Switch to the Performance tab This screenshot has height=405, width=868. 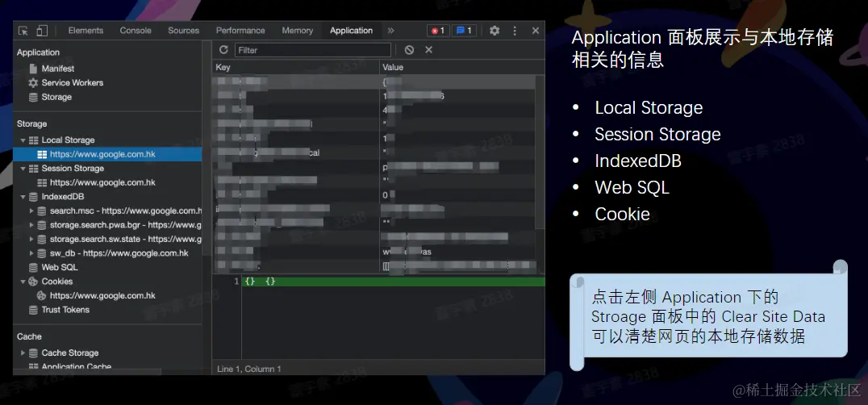tap(240, 31)
